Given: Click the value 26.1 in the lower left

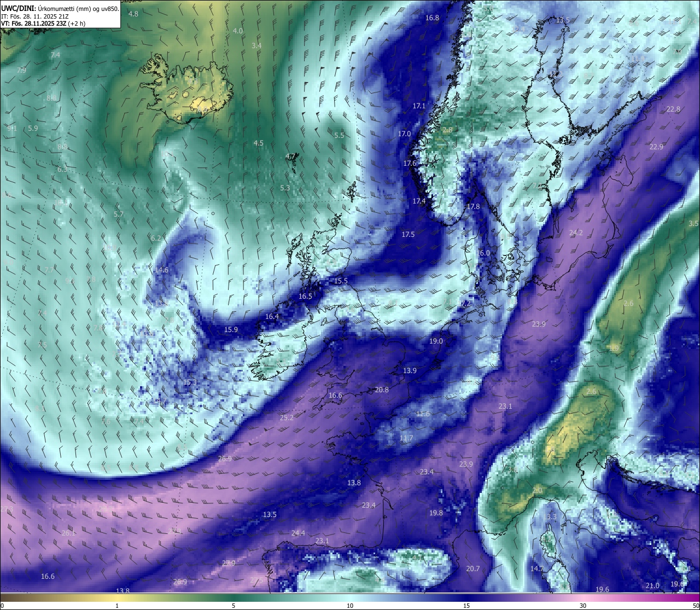Looking at the screenshot, I should pos(68,533).
